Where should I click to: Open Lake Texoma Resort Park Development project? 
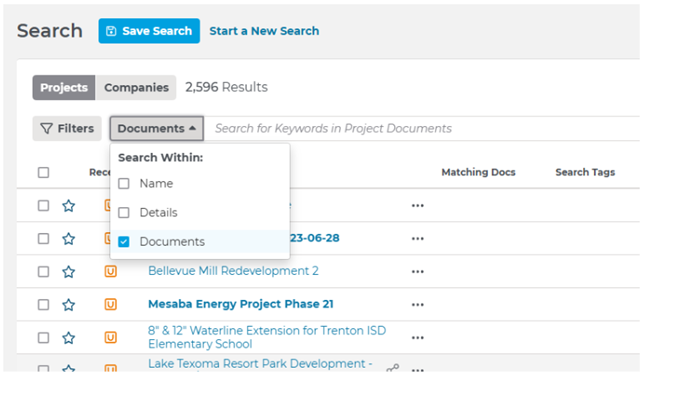click(260, 364)
